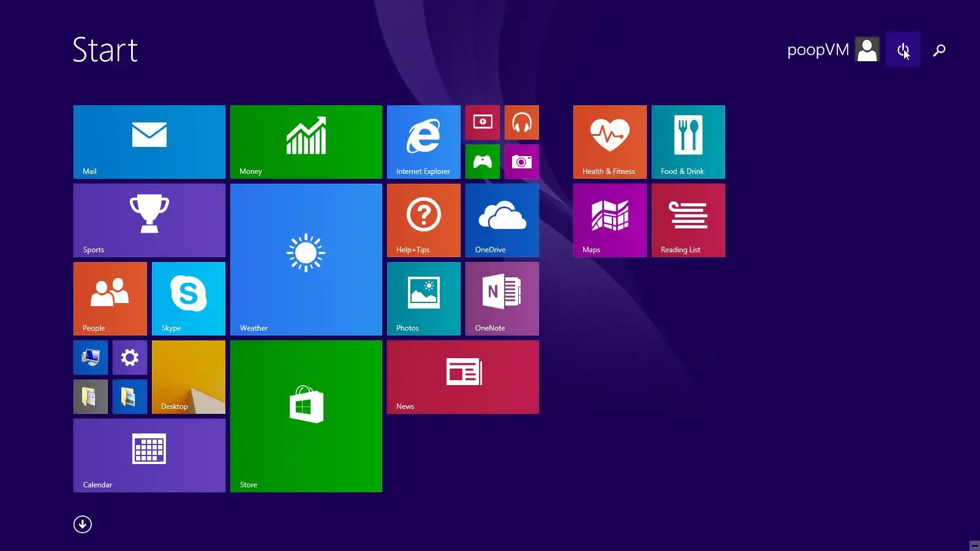Open the Photos tile

[424, 299]
